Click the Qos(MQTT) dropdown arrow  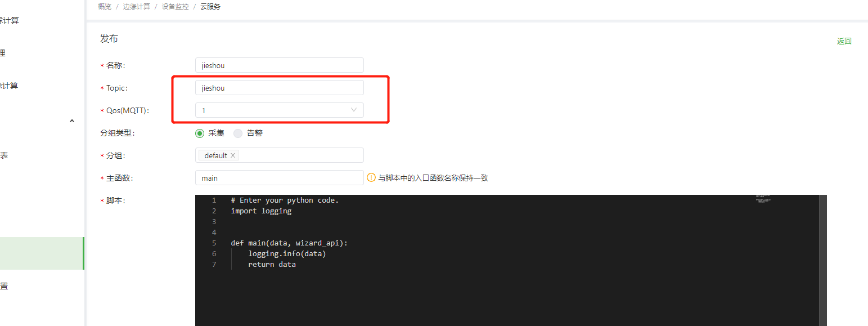click(x=354, y=110)
